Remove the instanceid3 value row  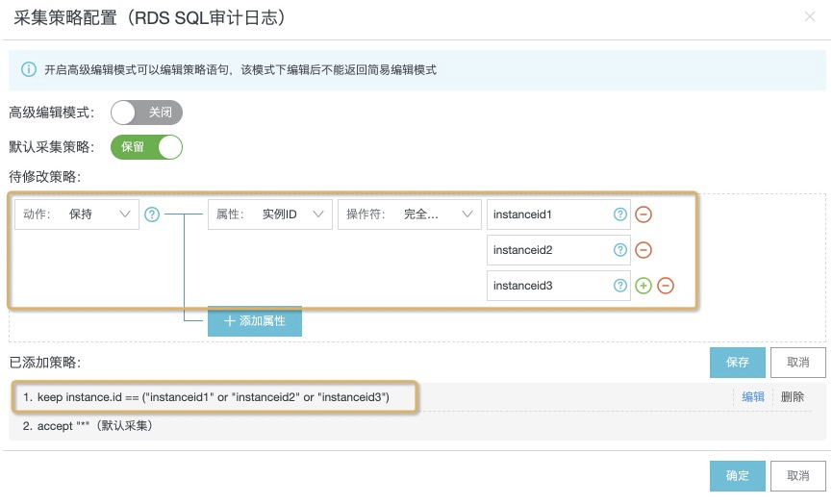click(x=666, y=286)
